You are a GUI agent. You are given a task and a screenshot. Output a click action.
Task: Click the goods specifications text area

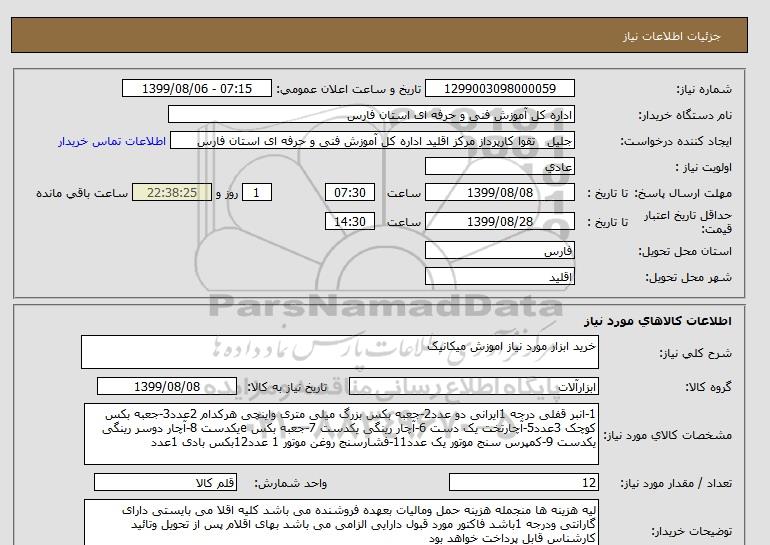pyautogui.click(x=341, y=435)
